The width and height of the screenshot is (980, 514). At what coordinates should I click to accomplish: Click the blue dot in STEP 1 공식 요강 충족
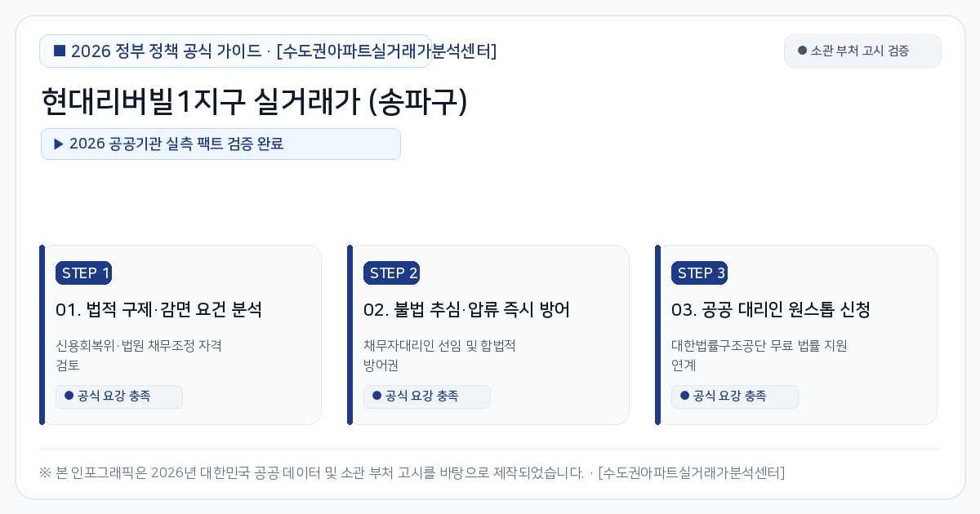click(x=69, y=396)
